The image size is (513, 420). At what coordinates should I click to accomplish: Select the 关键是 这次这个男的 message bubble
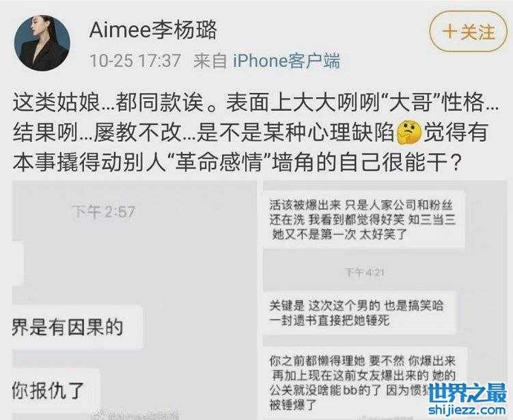(359, 313)
